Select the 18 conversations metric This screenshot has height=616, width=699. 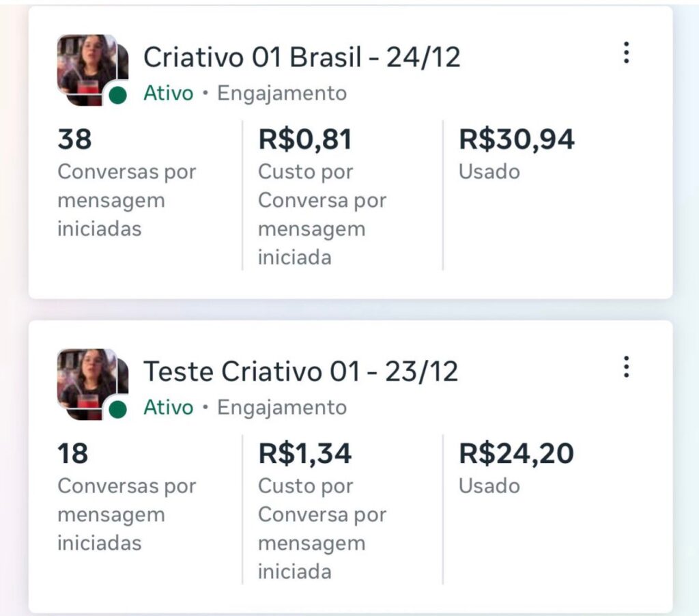[x=73, y=454]
